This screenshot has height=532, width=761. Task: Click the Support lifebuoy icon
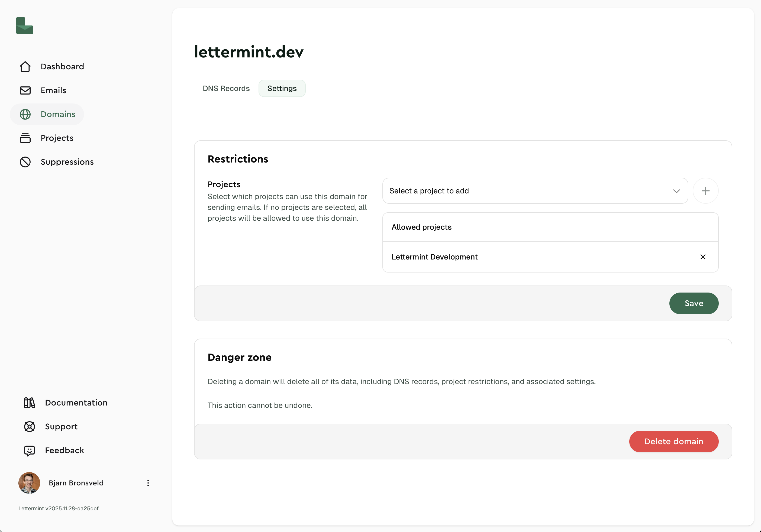click(29, 427)
